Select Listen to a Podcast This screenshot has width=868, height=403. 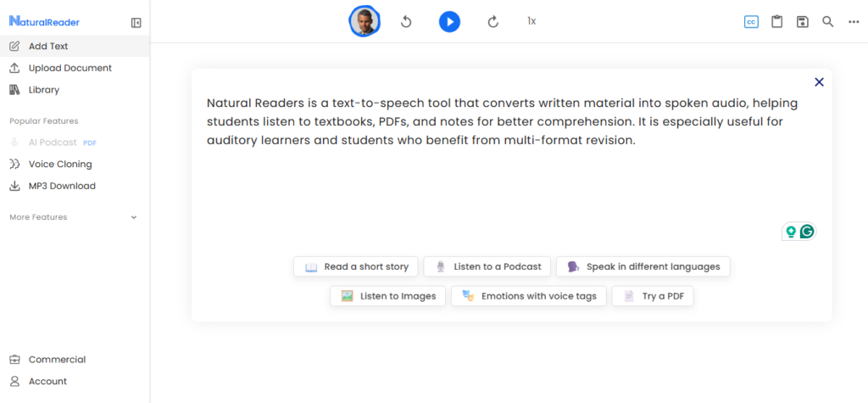click(x=487, y=266)
